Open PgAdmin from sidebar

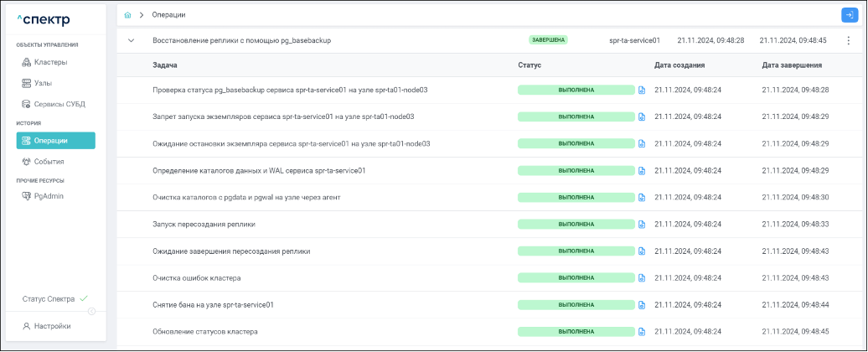click(x=49, y=196)
